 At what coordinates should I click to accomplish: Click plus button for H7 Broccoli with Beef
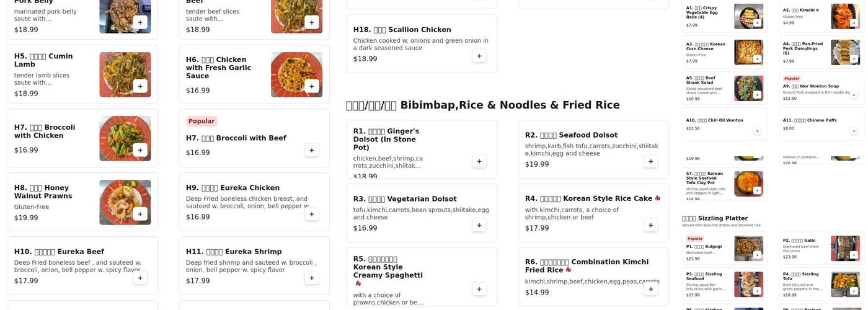(312, 150)
